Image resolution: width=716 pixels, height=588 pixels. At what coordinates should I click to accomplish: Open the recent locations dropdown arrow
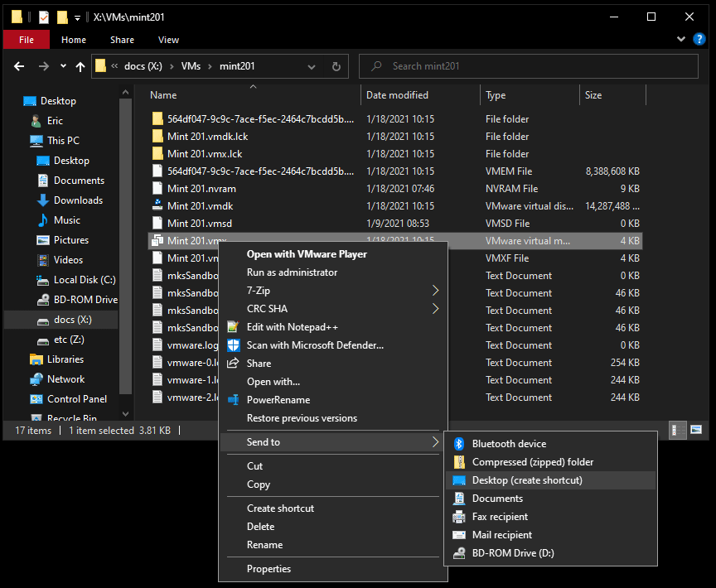pyautogui.click(x=63, y=66)
